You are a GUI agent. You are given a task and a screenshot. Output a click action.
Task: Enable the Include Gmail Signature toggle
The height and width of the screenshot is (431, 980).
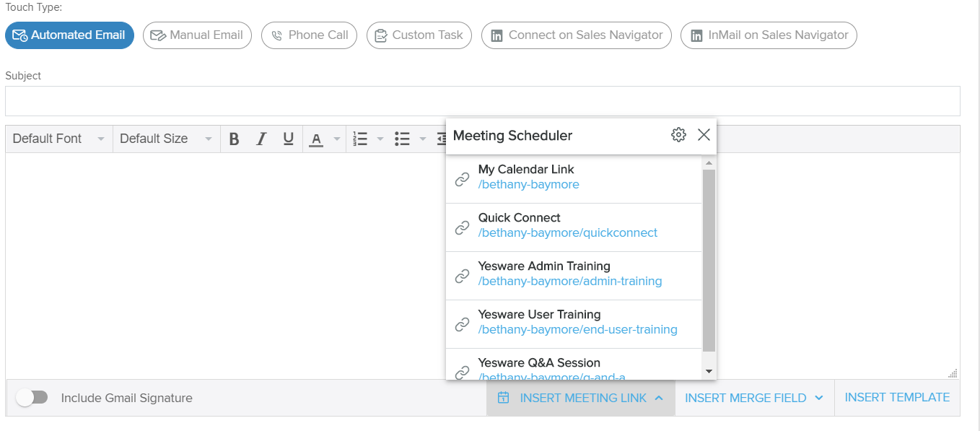pos(32,398)
